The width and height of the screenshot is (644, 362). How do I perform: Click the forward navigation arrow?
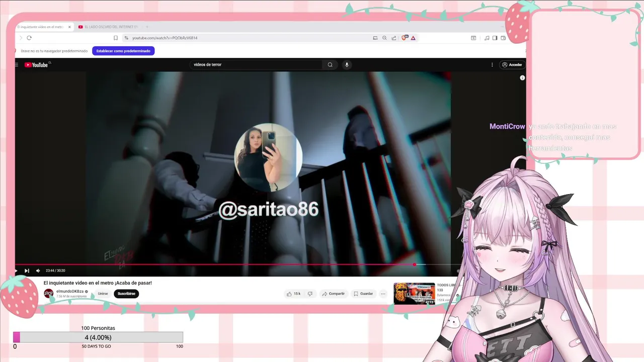tap(21, 38)
